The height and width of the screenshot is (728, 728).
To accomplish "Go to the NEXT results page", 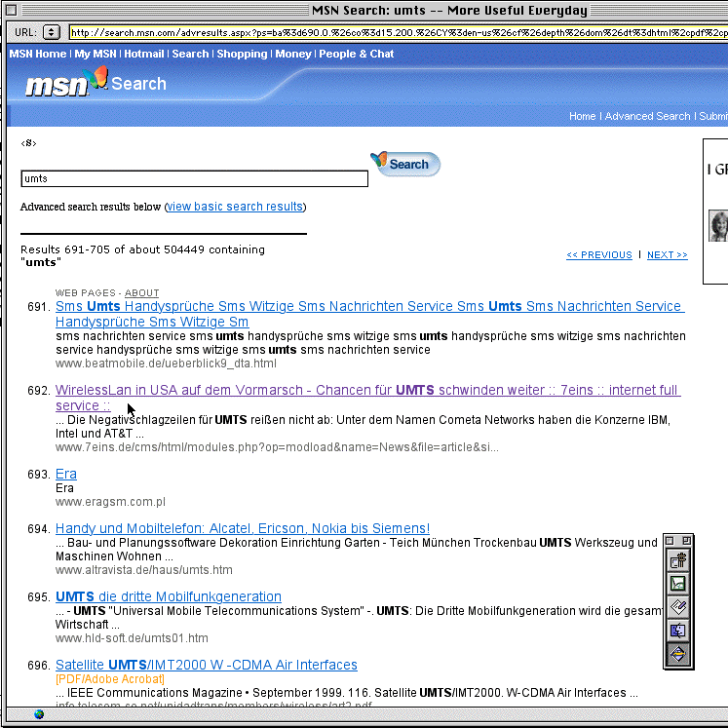I will (667, 255).
